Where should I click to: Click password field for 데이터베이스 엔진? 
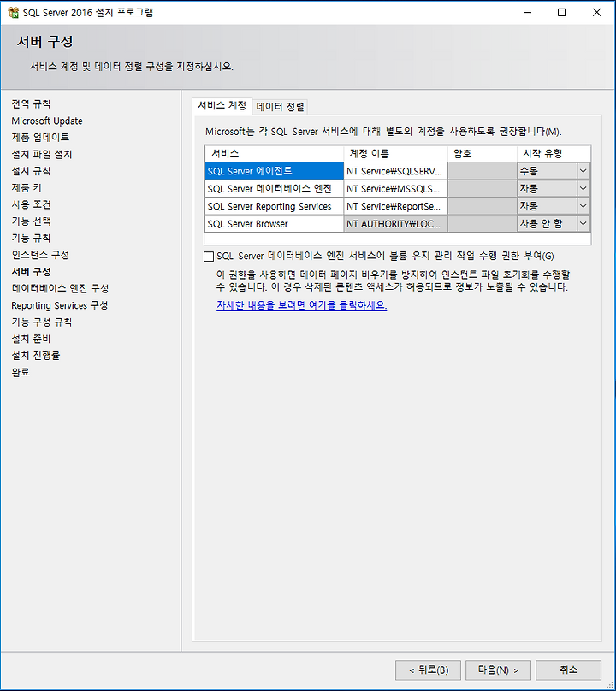(x=483, y=189)
